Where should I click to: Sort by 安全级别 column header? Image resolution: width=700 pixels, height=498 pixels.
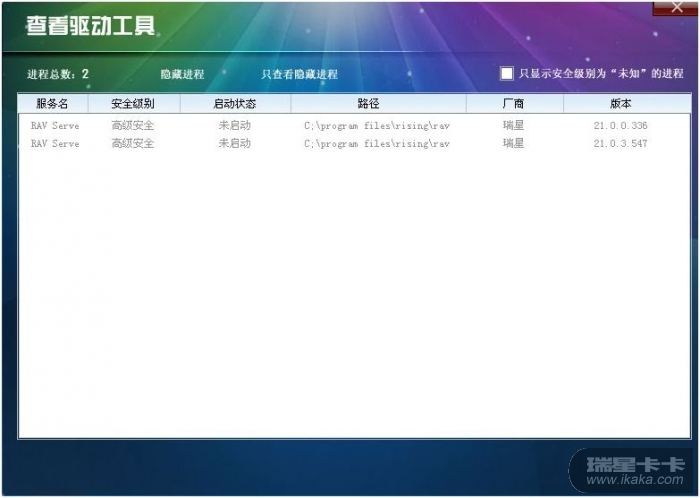134,104
